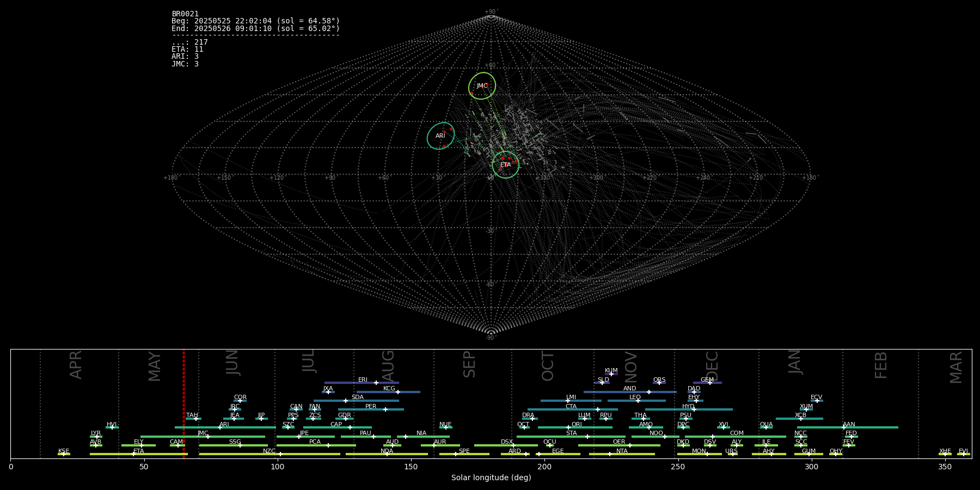Click the ERI shower label in timeline
The height and width of the screenshot is (490, 980).
(x=363, y=380)
